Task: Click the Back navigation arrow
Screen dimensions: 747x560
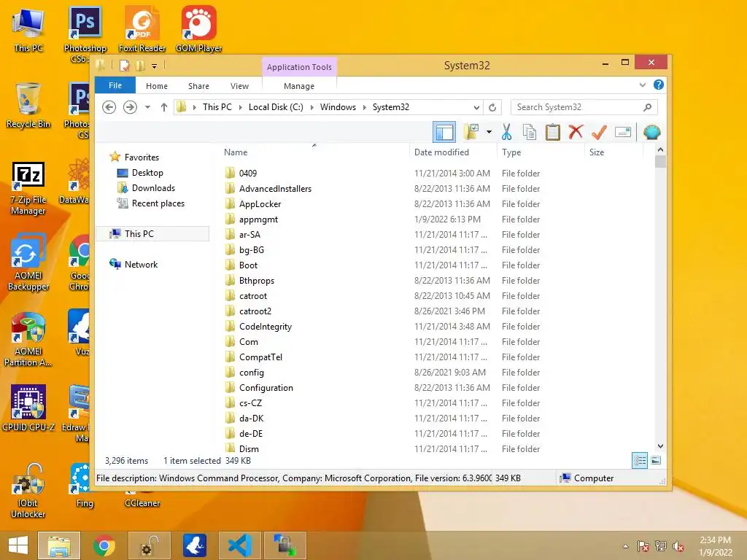Action: (109, 107)
